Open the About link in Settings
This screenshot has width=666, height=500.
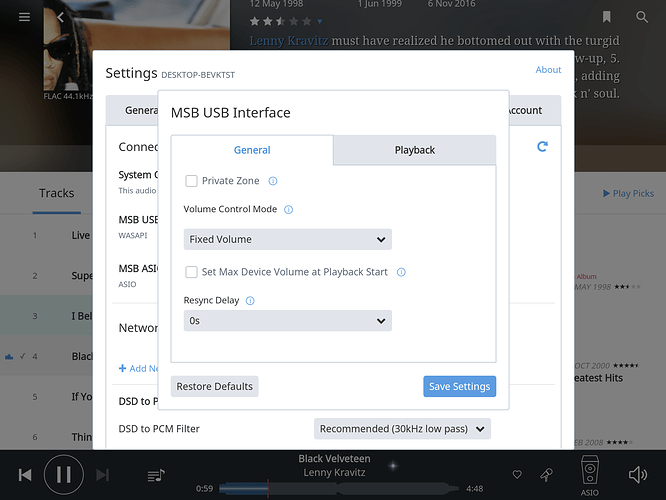tap(548, 70)
